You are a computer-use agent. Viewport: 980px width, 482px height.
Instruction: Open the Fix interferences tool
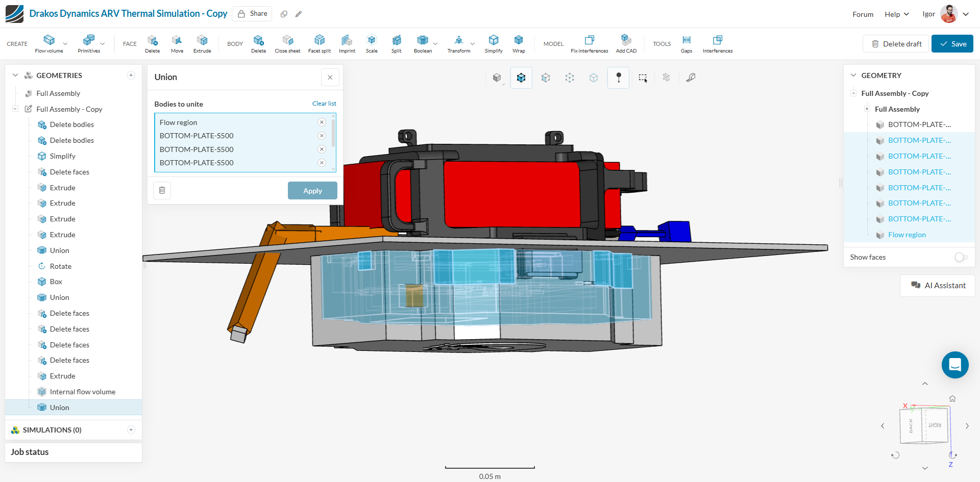589,43
